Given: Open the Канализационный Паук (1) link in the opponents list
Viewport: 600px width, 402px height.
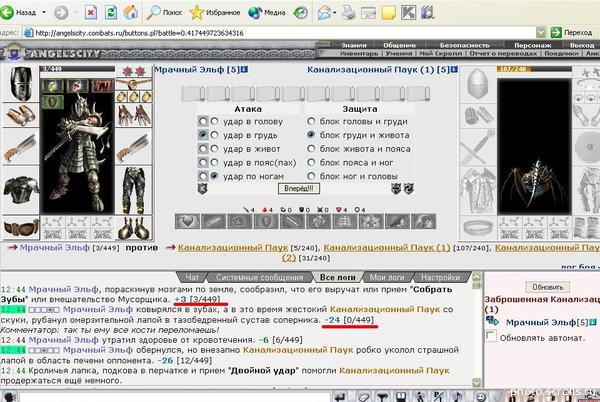Looking at the screenshot, I should [x=387, y=248].
